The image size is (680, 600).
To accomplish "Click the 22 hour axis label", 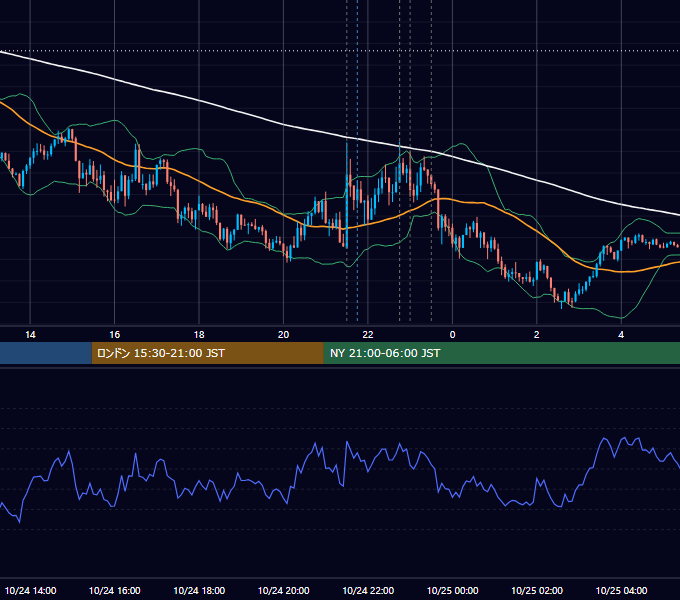I will coord(368,335).
